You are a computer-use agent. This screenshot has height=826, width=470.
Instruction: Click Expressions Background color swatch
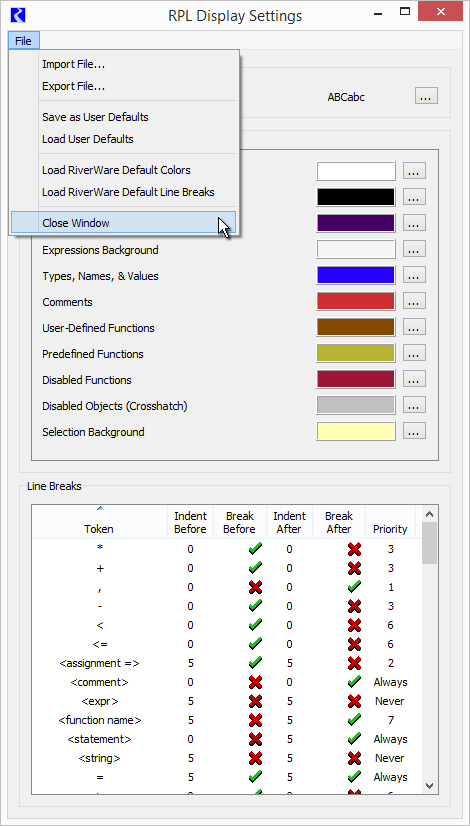click(356, 249)
